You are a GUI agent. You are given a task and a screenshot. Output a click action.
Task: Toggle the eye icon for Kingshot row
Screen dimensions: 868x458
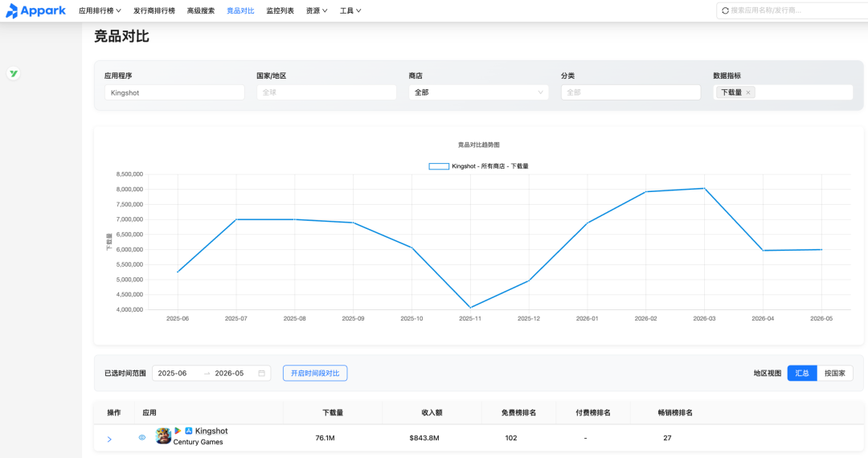(x=141, y=438)
